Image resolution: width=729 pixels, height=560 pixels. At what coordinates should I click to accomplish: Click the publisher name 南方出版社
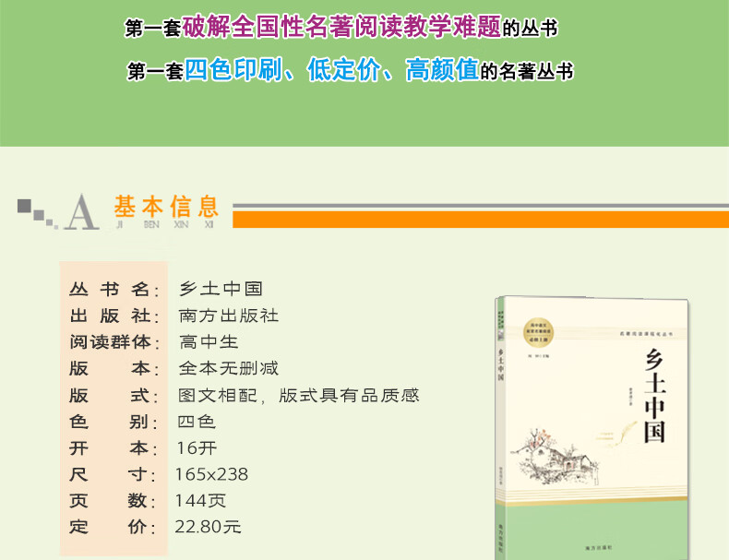[x=228, y=316]
